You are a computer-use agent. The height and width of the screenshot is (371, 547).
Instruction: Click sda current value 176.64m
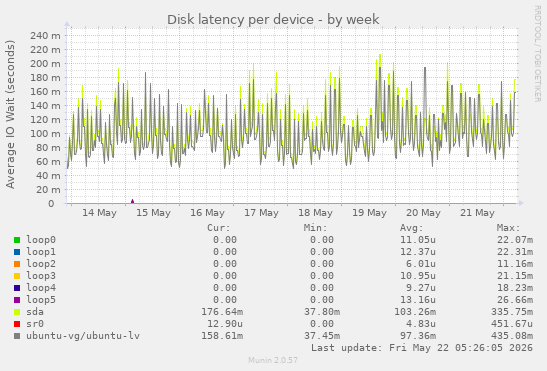point(222,312)
